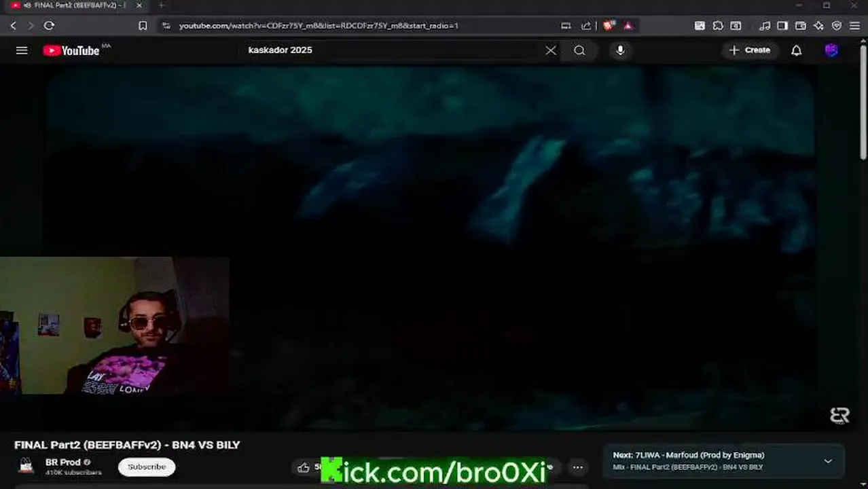Image resolution: width=868 pixels, height=489 pixels.
Task: Open a new browser tab
Action: (x=162, y=5)
